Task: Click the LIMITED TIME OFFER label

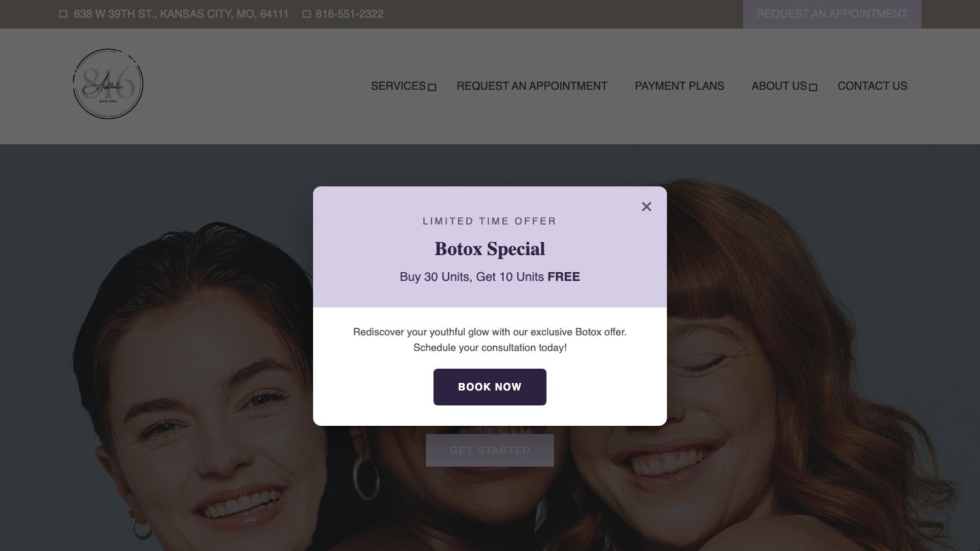Action: [490, 221]
